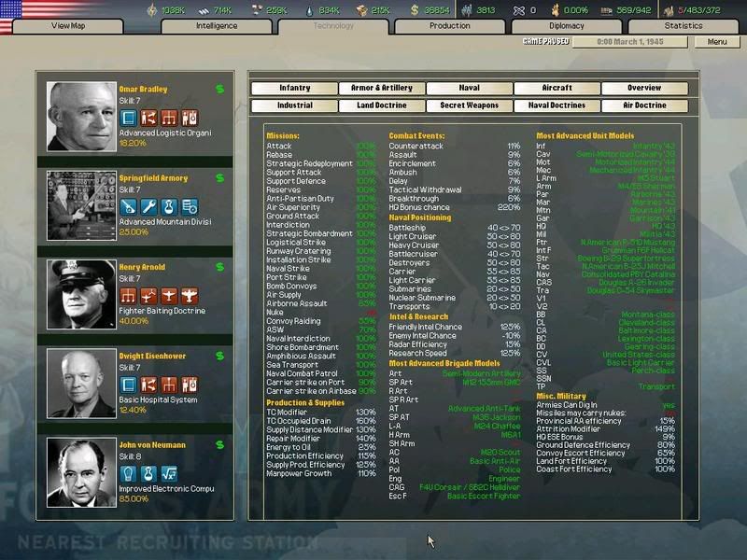Click the dissent flame icon in the top bar
Image resolution: width=747 pixels, height=560 pixels.
(555, 10)
